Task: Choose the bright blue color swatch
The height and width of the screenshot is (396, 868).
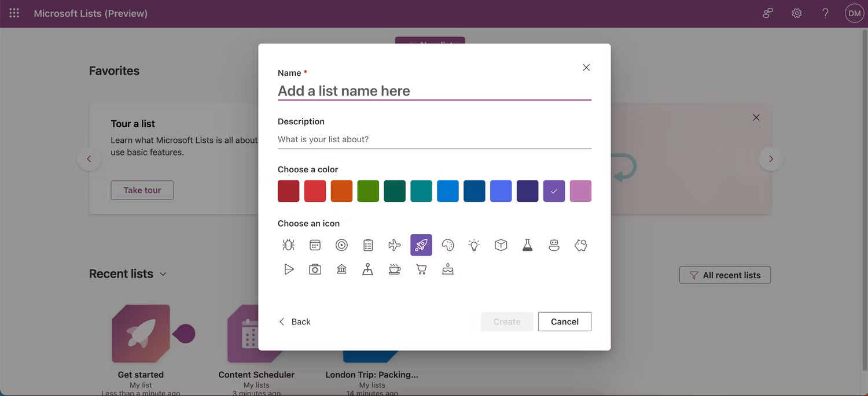Action: point(448,191)
